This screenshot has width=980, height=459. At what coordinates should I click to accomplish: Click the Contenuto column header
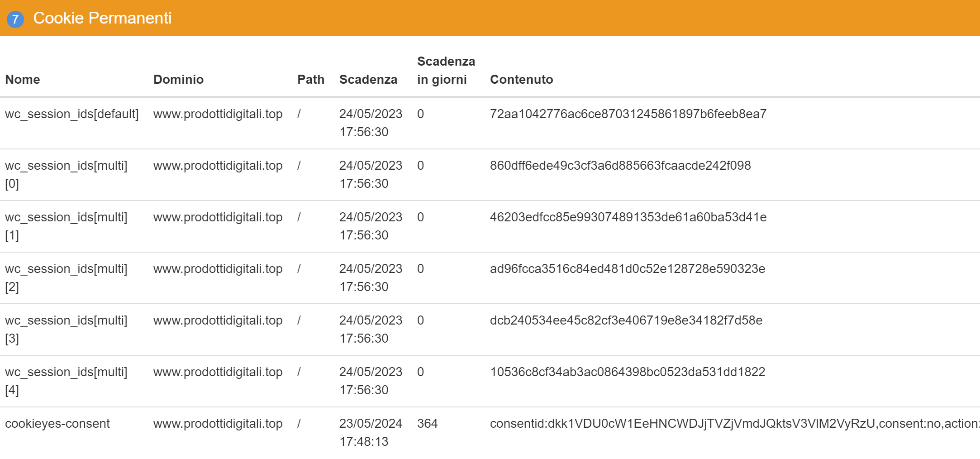522,79
